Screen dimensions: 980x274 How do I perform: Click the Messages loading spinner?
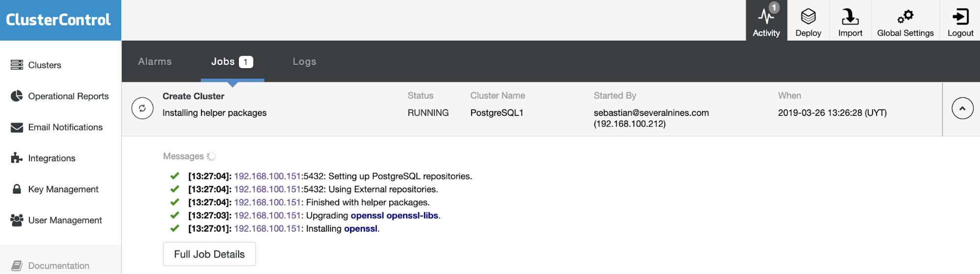pyautogui.click(x=211, y=156)
